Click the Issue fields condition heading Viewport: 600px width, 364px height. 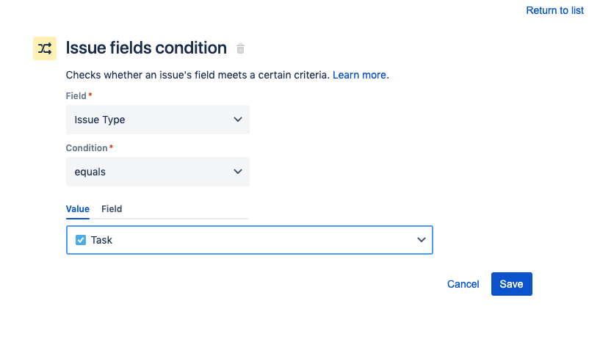(x=146, y=48)
